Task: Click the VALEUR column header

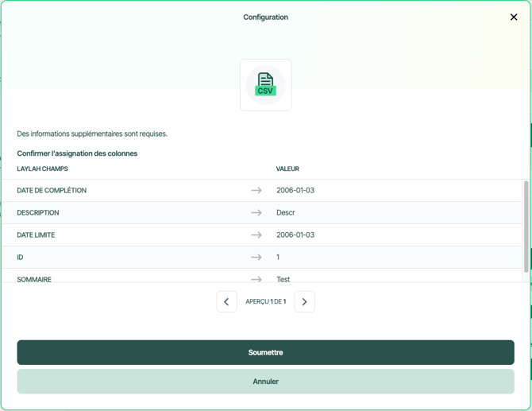Action: pos(287,169)
